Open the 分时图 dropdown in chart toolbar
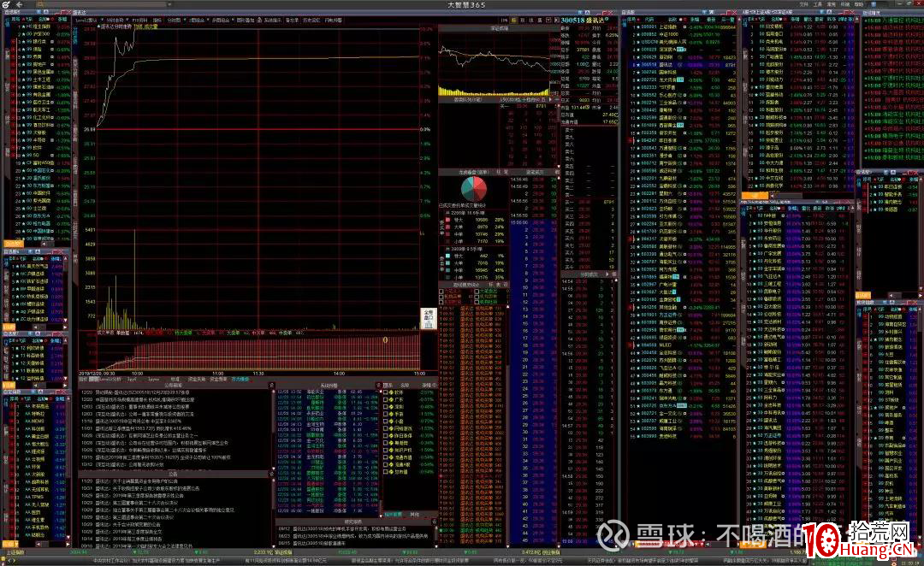Screen dimensions: 924x566 184,20
